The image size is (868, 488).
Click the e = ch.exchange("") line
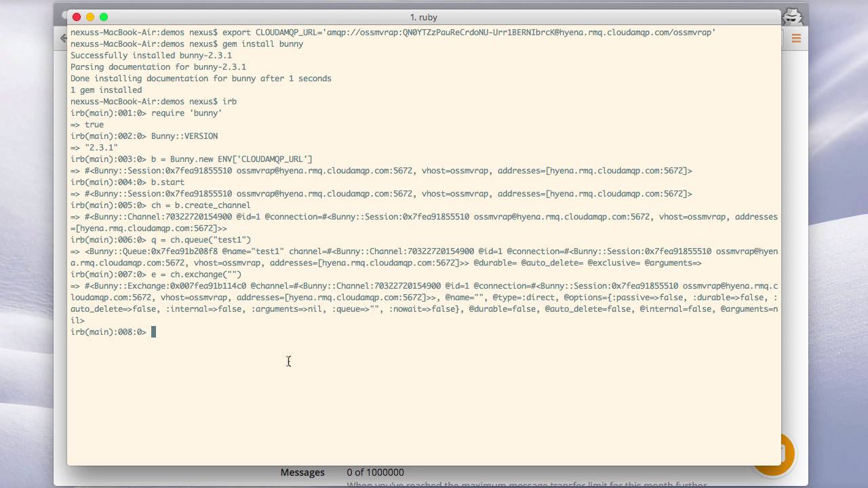click(x=156, y=274)
